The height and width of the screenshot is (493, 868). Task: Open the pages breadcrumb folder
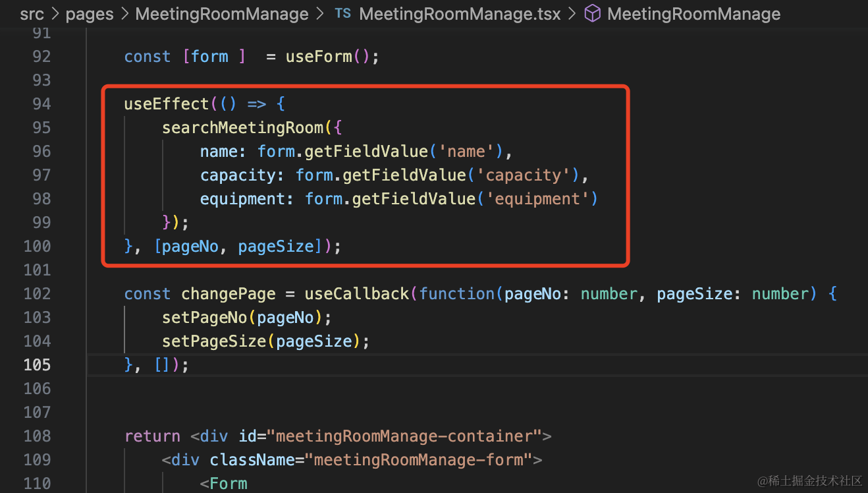[x=90, y=14]
